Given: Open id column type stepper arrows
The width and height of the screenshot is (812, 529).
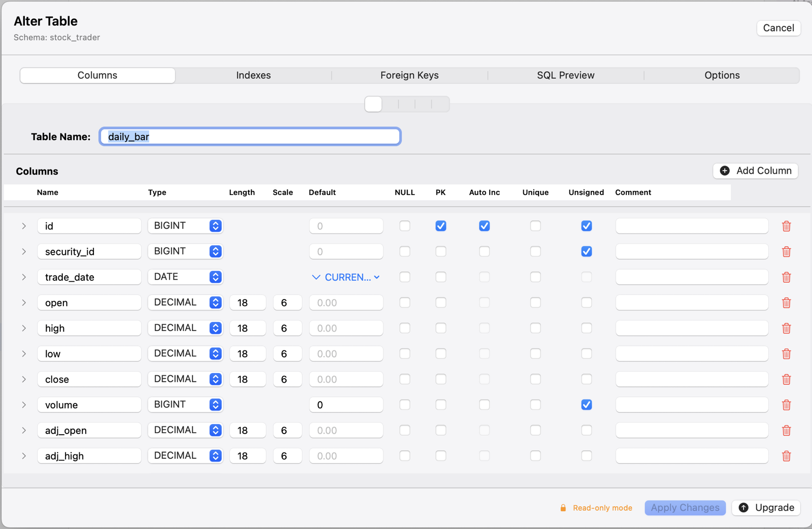Looking at the screenshot, I should click(x=216, y=226).
